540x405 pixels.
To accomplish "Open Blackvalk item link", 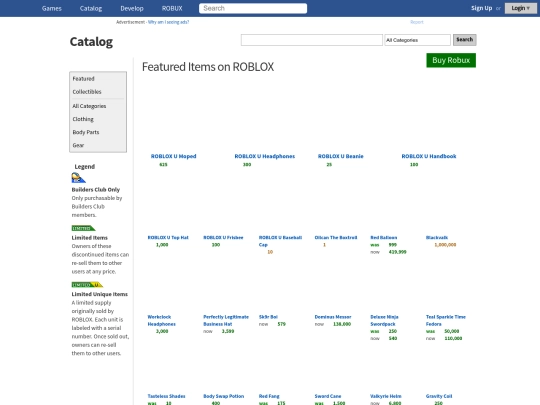I will 437,238.
